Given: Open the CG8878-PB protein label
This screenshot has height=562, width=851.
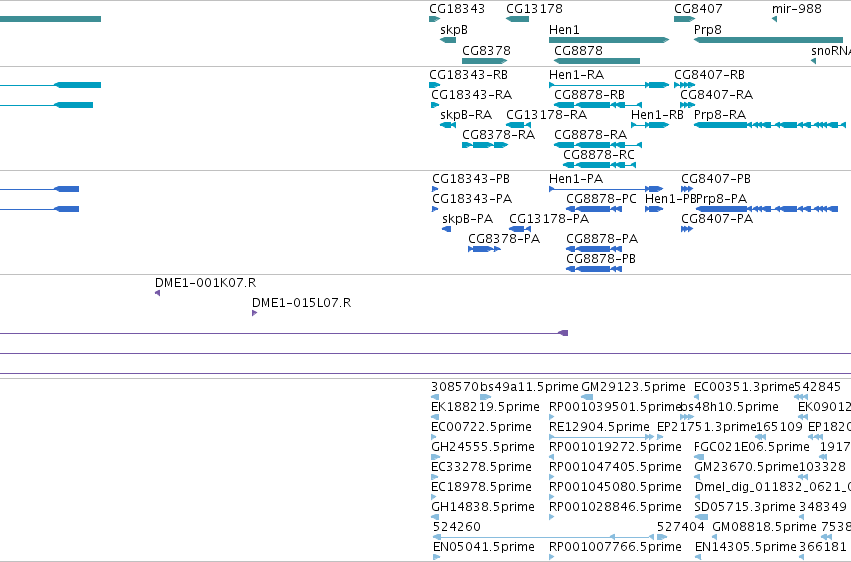Looking at the screenshot, I should pyautogui.click(x=601, y=259).
